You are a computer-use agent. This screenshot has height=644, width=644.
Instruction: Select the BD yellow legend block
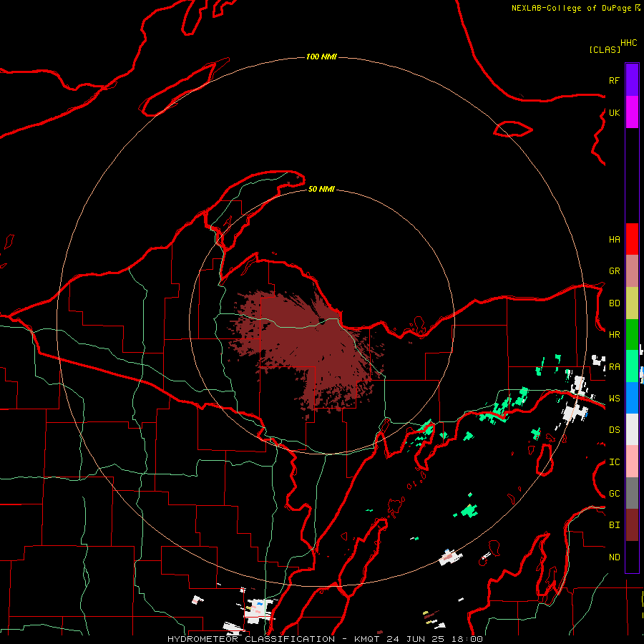[632, 303]
